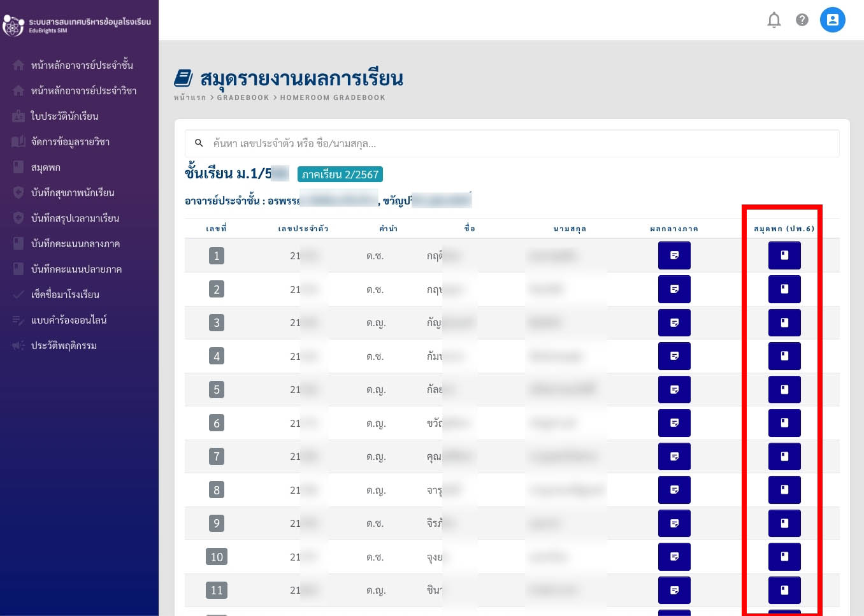
Task: Click the ภาคเรียน 2/2567 semester badge
Action: 340,175
